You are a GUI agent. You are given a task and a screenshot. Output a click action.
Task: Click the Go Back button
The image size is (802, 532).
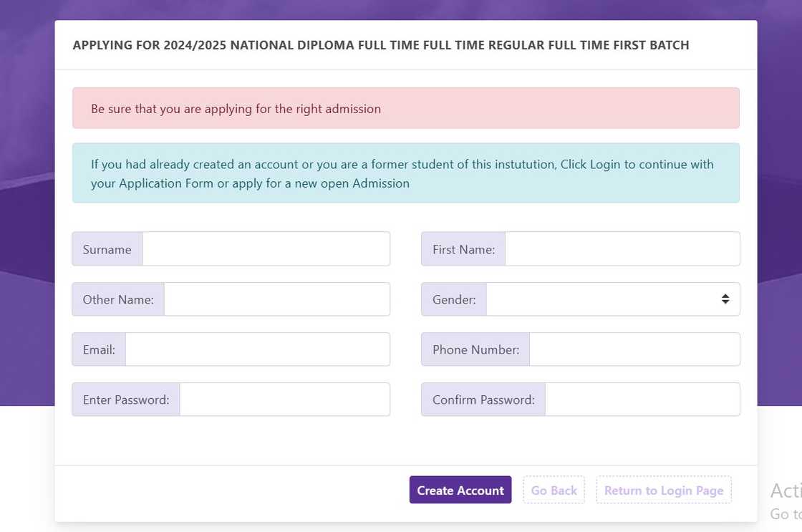pyautogui.click(x=554, y=490)
